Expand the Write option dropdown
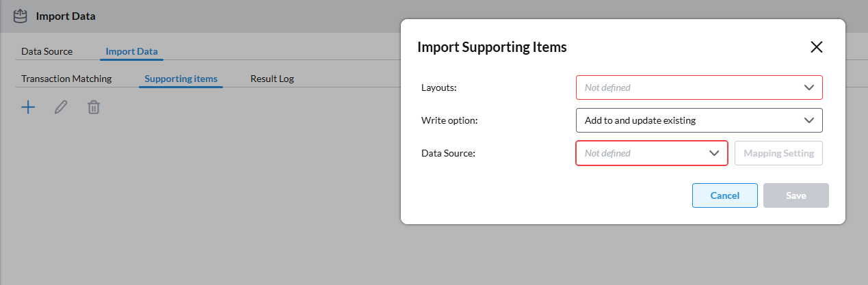 click(699, 120)
